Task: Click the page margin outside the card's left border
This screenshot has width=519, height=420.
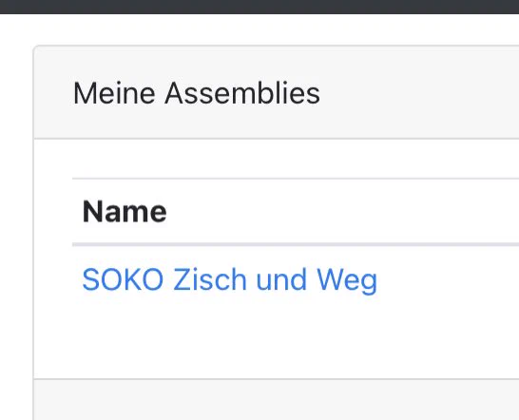Action: point(16,232)
